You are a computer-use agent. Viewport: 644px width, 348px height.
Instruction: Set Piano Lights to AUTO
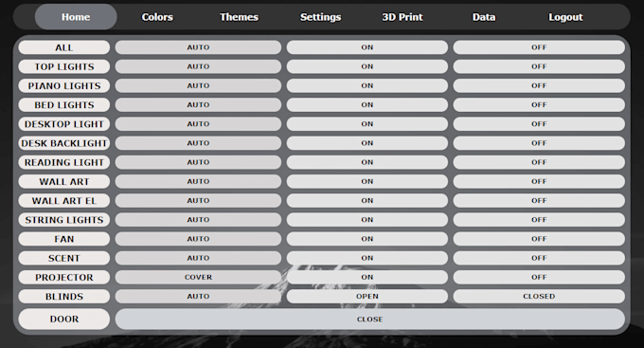198,85
